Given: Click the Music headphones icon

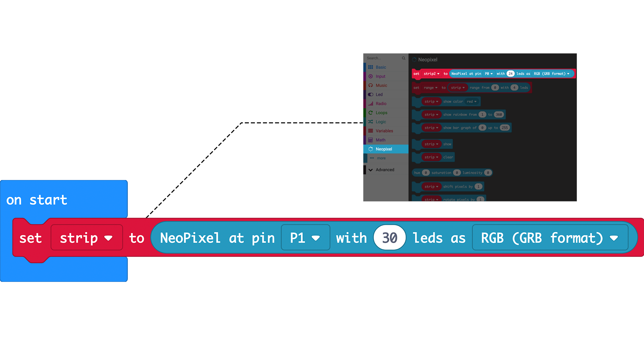Looking at the screenshot, I should (x=371, y=85).
